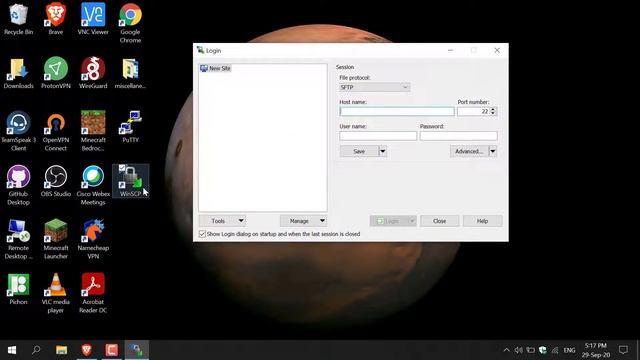Focus the Host name field
This screenshot has height=360, width=640.
pyautogui.click(x=397, y=111)
